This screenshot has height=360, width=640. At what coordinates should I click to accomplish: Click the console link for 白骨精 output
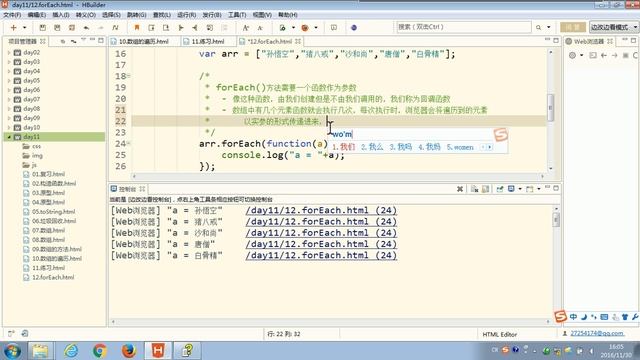(x=321, y=256)
